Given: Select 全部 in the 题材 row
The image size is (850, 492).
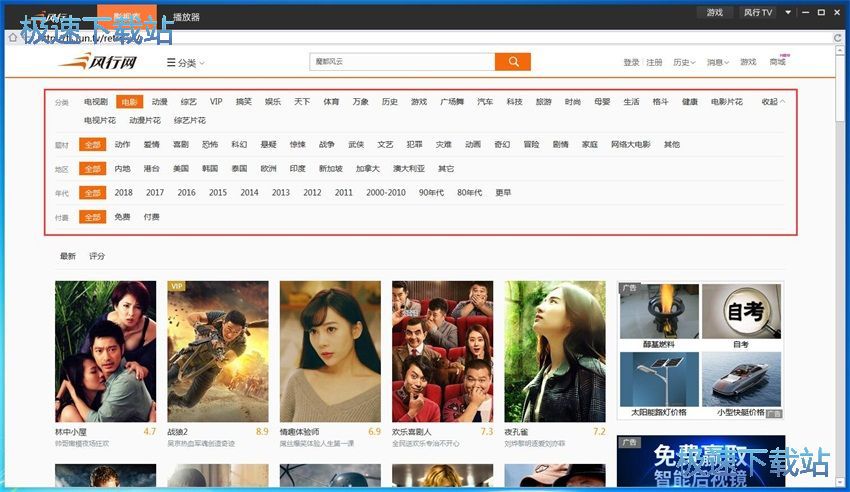Looking at the screenshot, I should [92, 145].
